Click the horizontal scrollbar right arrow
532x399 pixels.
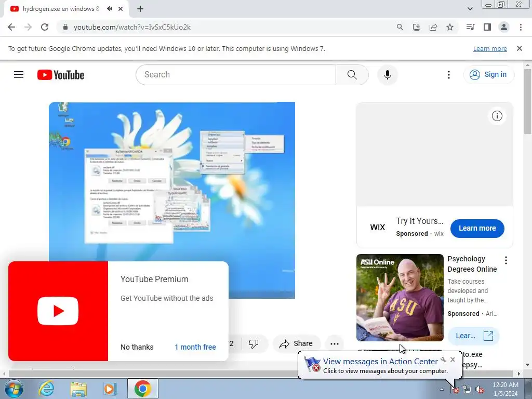point(519,374)
